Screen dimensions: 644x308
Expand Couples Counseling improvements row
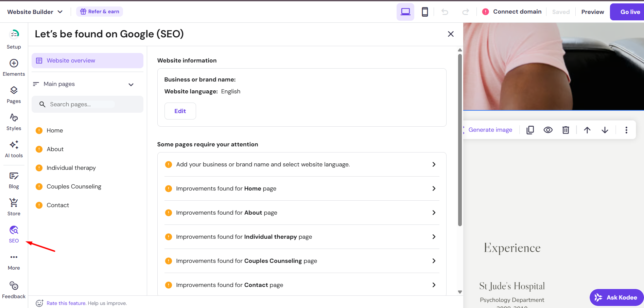click(302, 261)
